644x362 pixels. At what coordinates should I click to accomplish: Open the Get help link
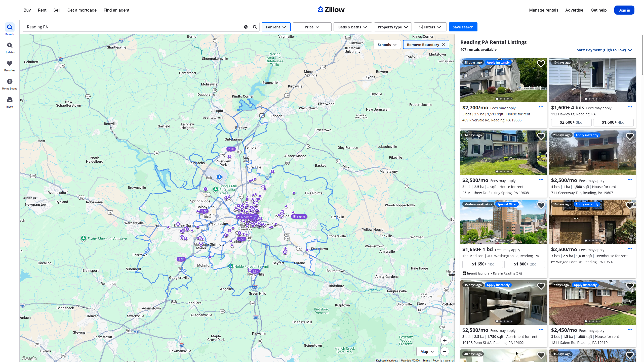pyautogui.click(x=599, y=10)
